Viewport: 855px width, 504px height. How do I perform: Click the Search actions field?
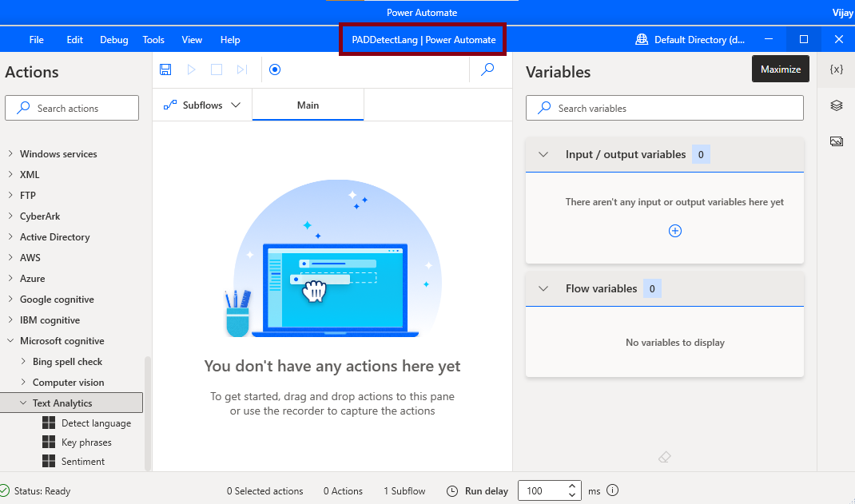72,107
